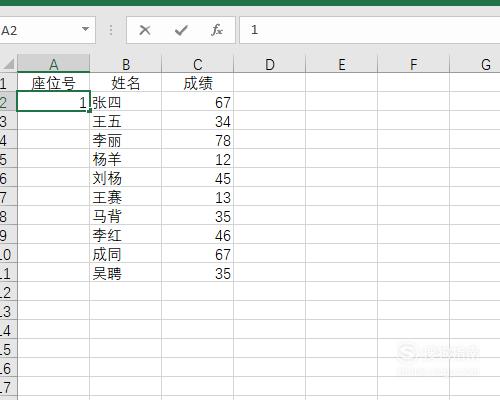Screen dimensions: 500x400
Task: Confirm the entry with the checkmark icon
Action: 181,30
